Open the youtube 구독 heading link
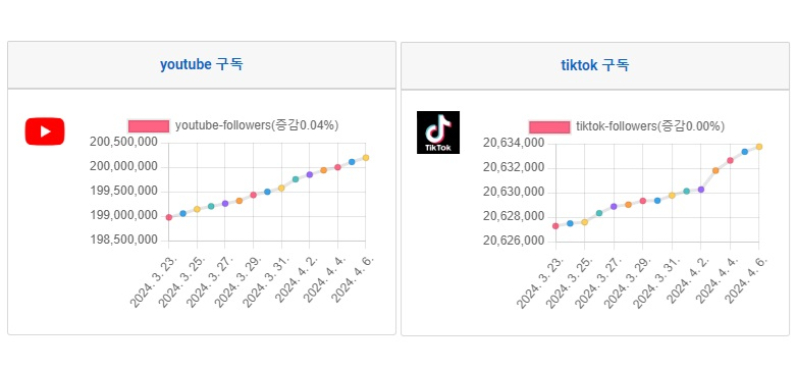Image resolution: width=796 pixels, height=371 pixels. click(x=202, y=64)
